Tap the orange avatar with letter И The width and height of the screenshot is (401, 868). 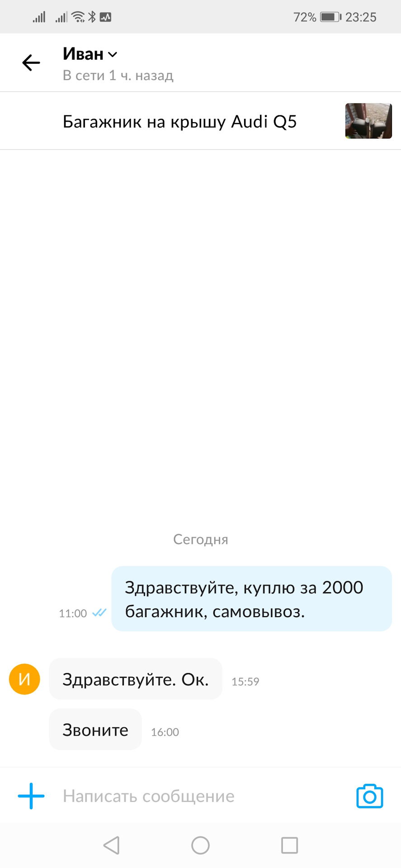(x=24, y=679)
